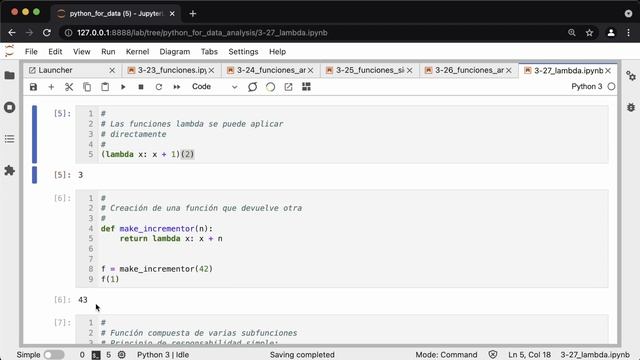Open browser zoom magnifier icon

click(x=572, y=33)
